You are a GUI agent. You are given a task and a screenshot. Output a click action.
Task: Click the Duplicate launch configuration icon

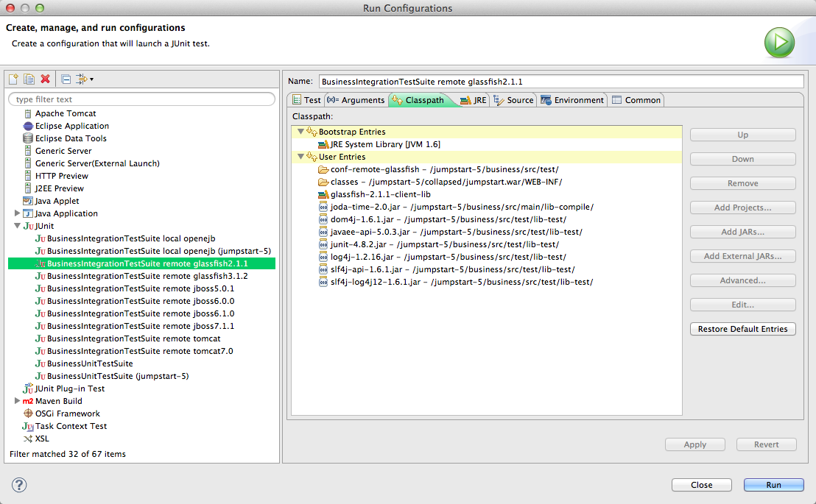click(29, 79)
